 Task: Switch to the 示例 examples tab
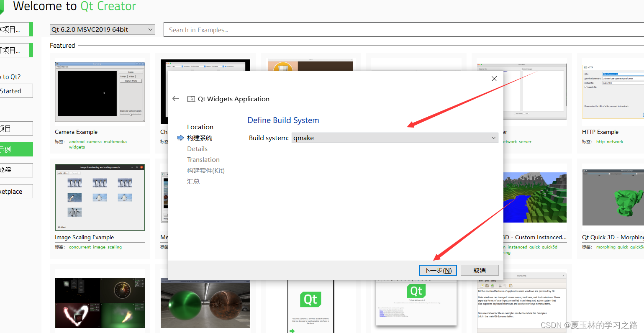click(x=16, y=149)
